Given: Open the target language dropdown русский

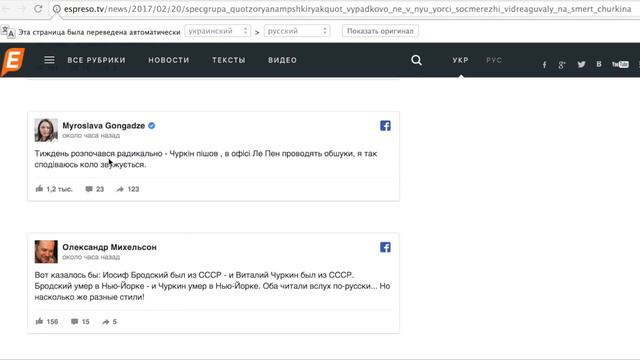Looking at the screenshot, I should [297, 31].
